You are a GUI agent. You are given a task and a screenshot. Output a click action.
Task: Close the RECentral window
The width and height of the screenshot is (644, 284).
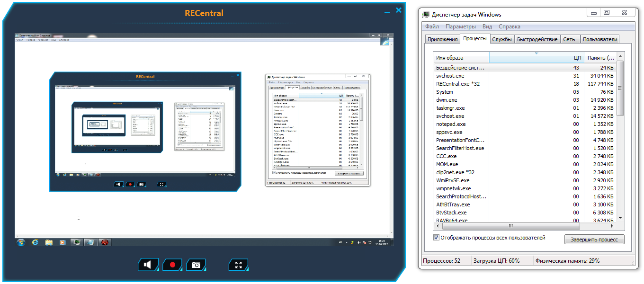point(399,10)
